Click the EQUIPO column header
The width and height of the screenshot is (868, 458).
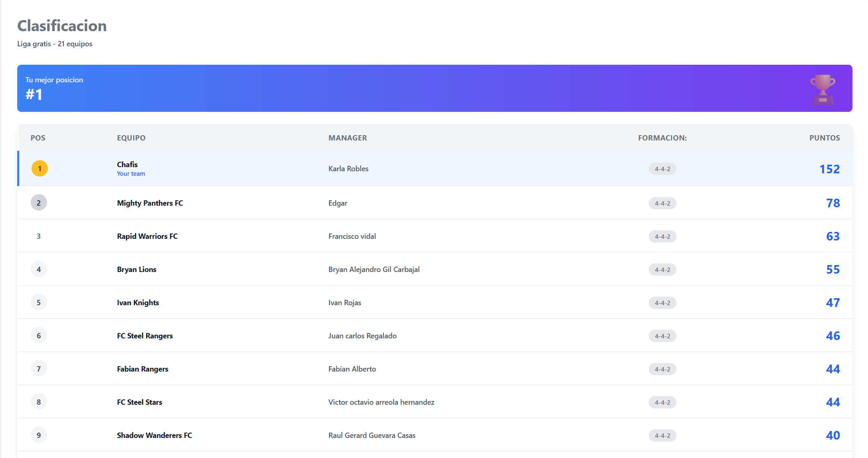[x=131, y=138]
